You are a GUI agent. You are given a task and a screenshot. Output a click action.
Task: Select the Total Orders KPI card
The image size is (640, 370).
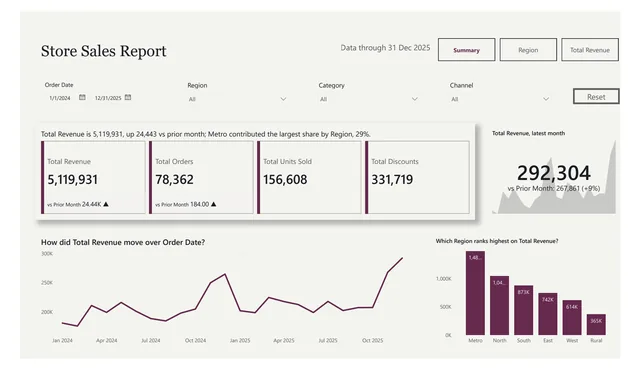pyautogui.click(x=201, y=177)
